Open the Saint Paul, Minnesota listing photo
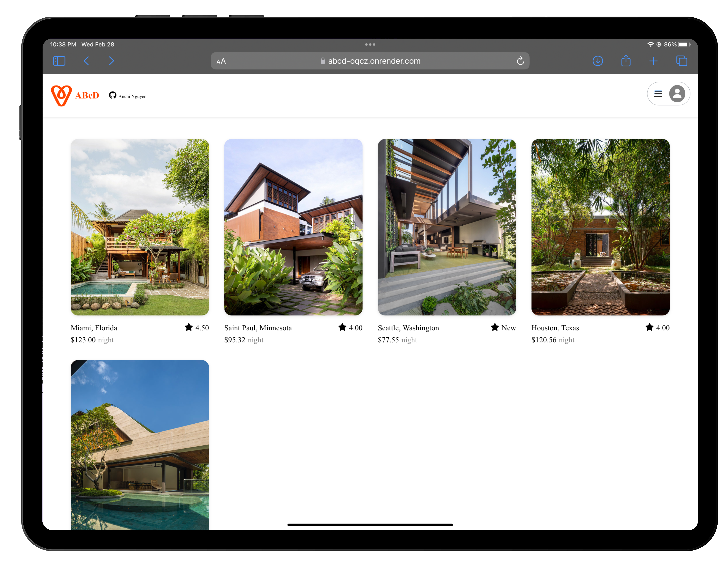728x565 pixels. tap(293, 227)
